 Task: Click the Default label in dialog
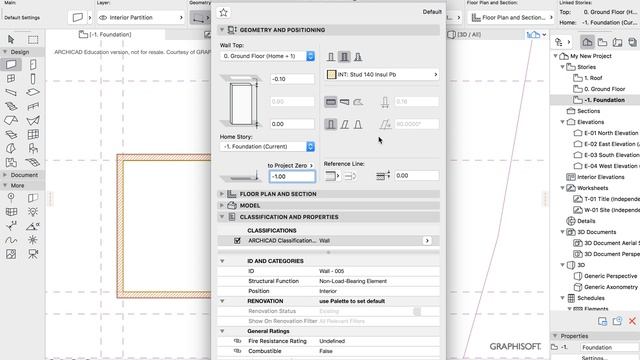pyautogui.click(x=432, y=12)
